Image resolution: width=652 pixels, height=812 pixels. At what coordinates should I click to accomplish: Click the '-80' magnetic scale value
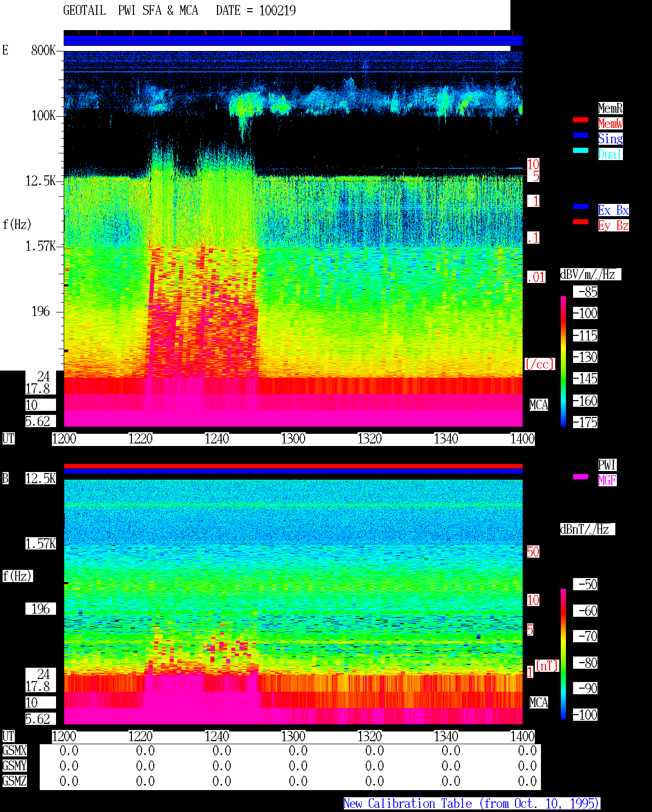[x=585, y=663]
